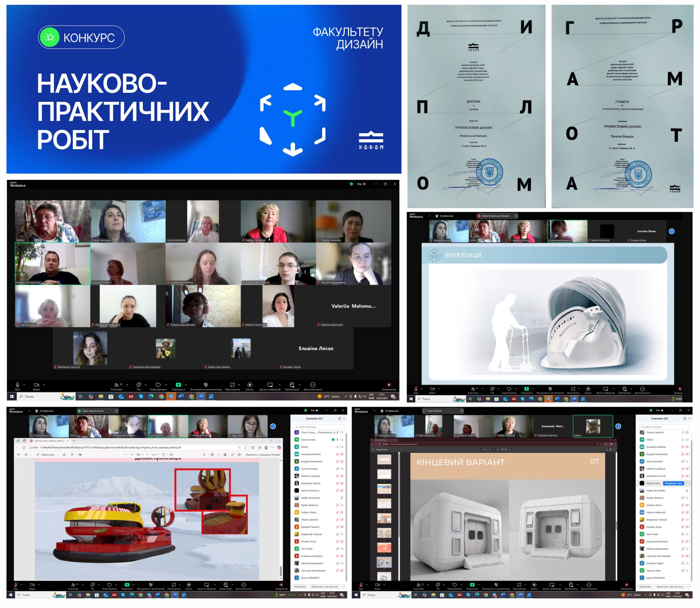
Task: Open Chat icon in gallery-view Zoom toolbar
Action: pyautogui.click(x=139, y=385)
